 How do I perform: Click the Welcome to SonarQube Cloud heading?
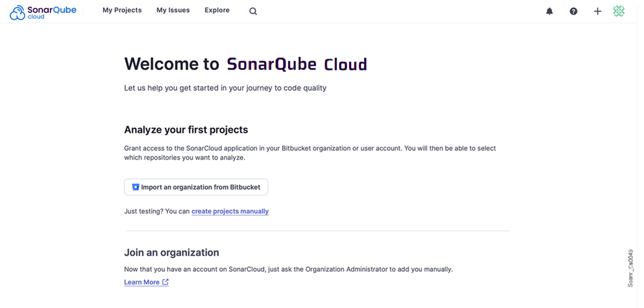tap(245, 64)
